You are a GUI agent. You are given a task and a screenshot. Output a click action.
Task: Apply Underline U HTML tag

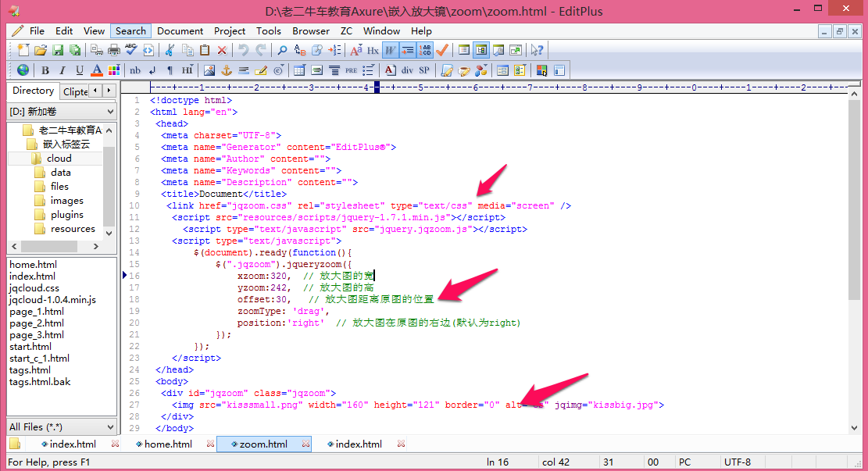point(80,70)
